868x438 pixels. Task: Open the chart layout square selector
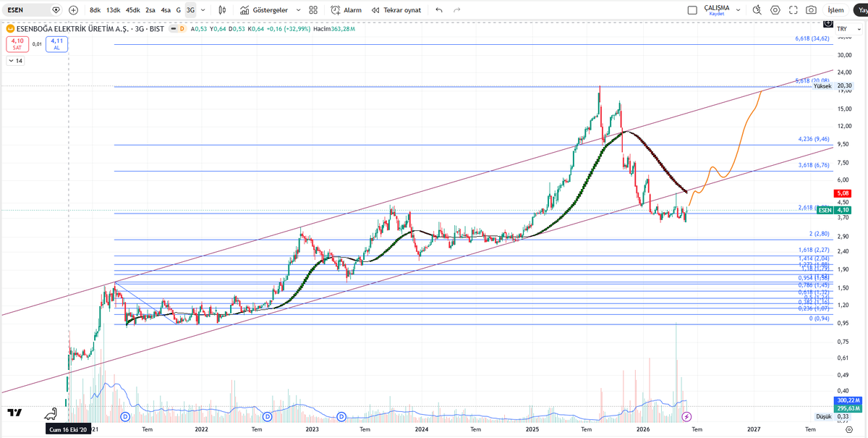coord(692,10)
